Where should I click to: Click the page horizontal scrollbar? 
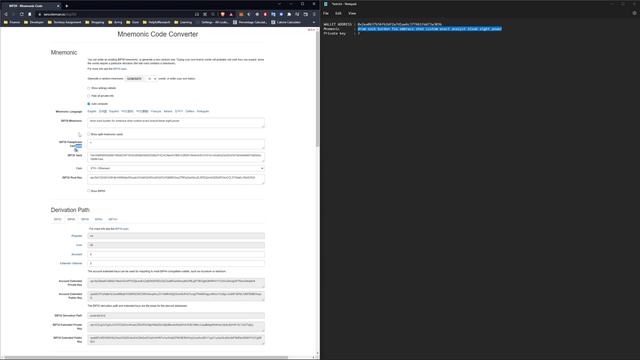146,358
